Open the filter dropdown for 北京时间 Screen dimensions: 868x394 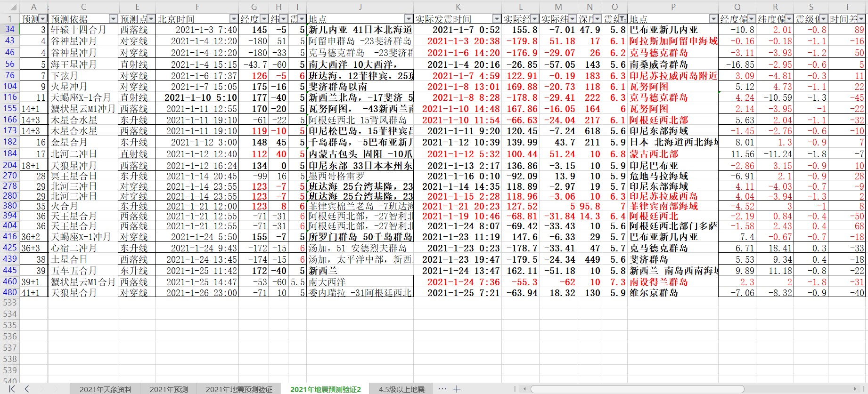234,19
